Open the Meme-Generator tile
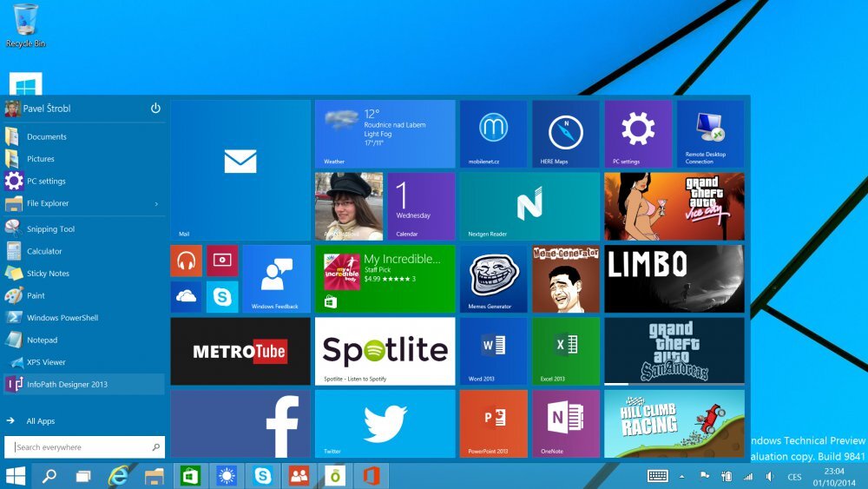 pos(566,279)
